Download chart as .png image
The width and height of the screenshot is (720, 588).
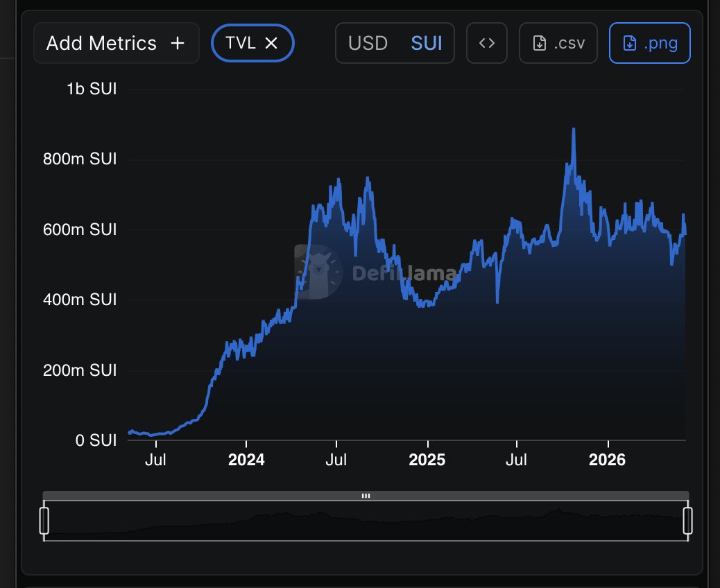(649, 43)
